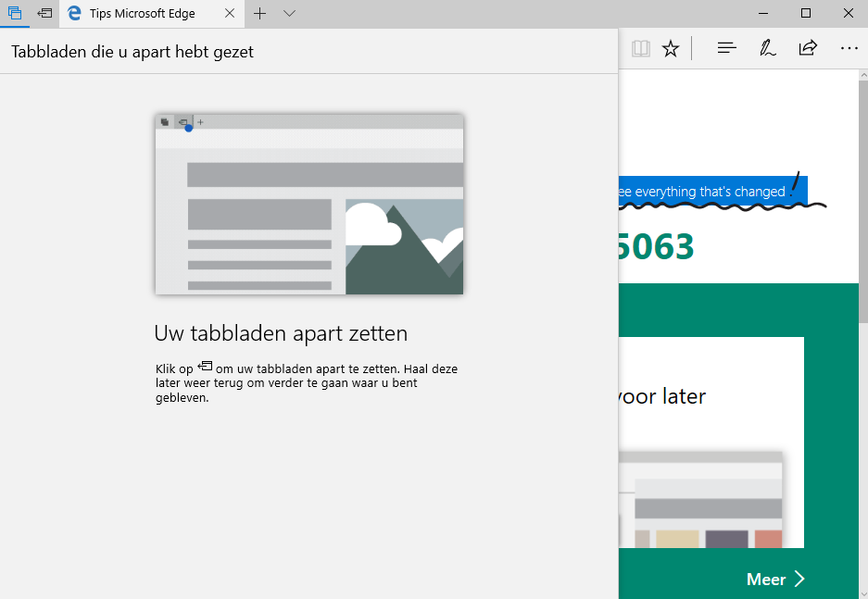This screenshot has width=868, height=599.
Task: Click the set these tabs aside icon
Action: (x=44, y=14)
